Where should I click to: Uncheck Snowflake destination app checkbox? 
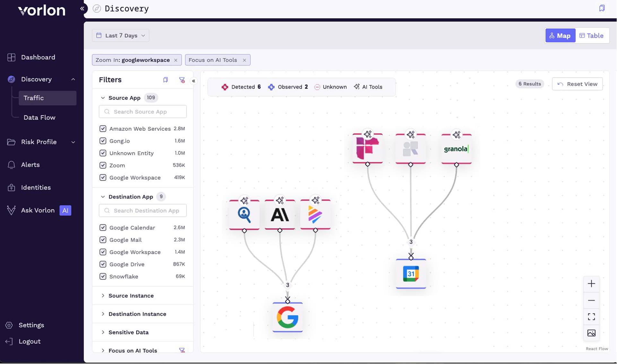[x=103, y=276]
